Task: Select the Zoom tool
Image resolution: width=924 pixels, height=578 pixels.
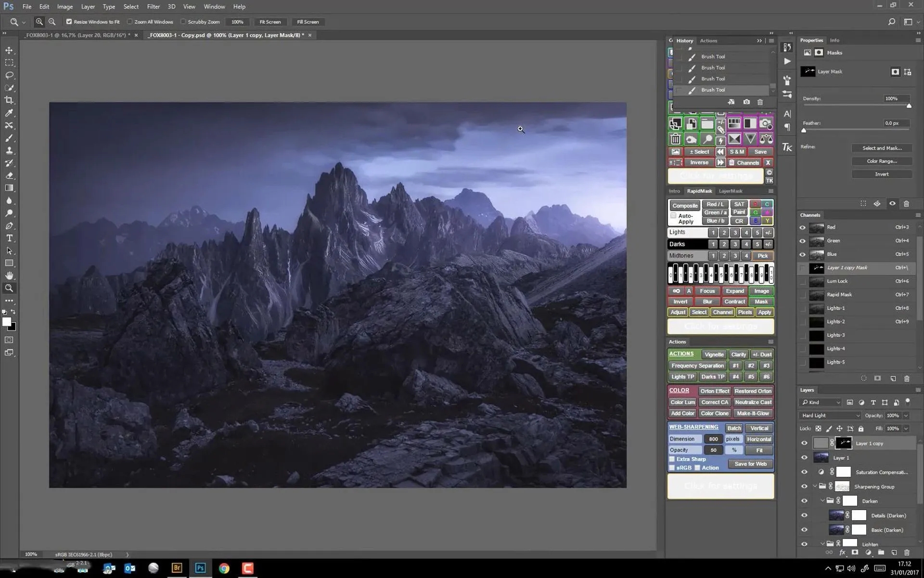Action: [x=9, y=288]
